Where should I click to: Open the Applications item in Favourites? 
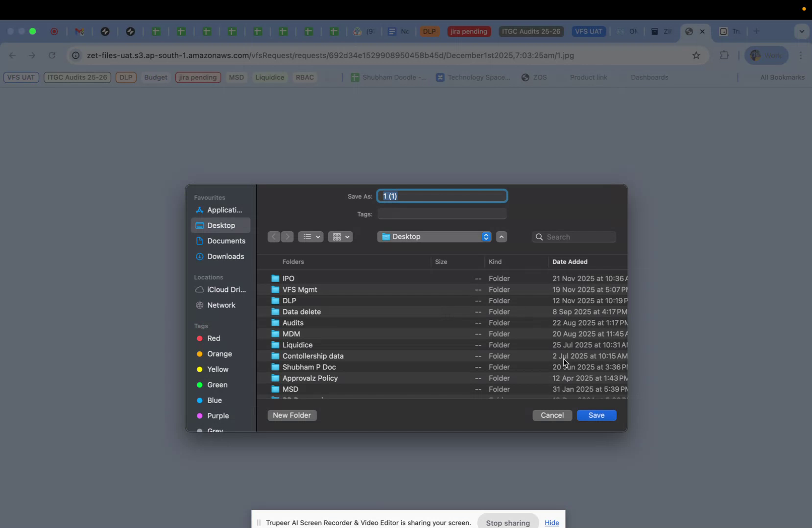[x=223, y=210]
